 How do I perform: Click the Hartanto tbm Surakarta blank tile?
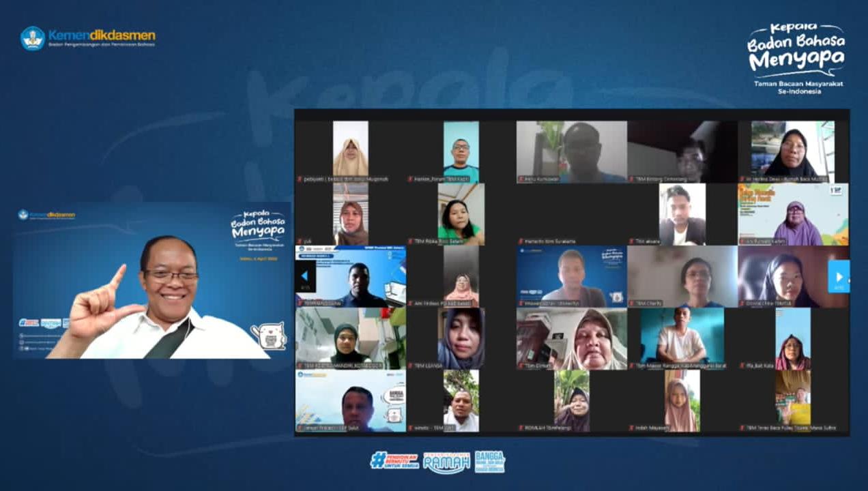pos(572,214)
